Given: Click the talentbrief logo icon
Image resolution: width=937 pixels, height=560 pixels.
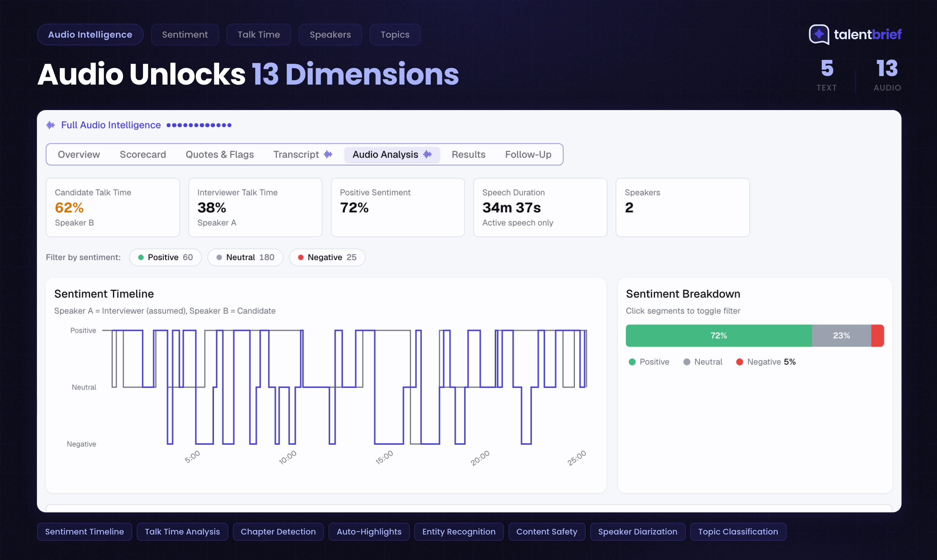Looking at the screenshot, I should click(x=818, y=34).
